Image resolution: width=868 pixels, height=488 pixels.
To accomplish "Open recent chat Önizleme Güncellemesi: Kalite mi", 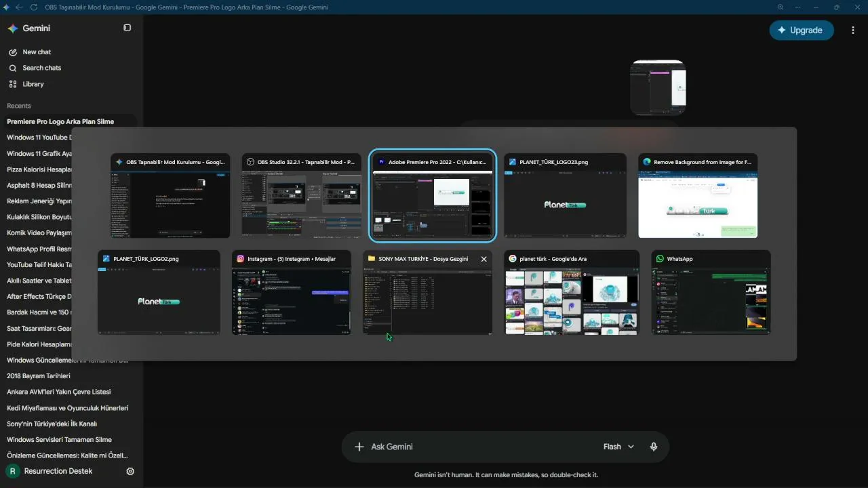I will [67, 455].
